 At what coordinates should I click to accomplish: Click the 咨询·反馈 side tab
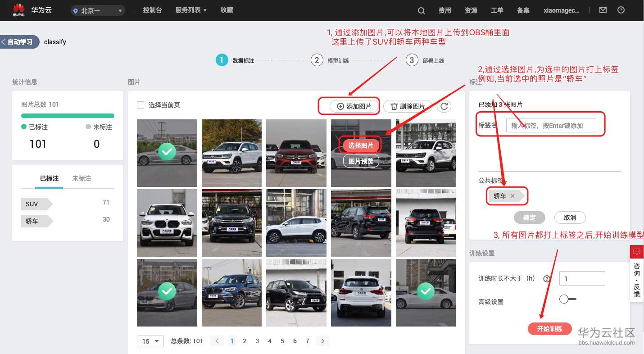636,280
